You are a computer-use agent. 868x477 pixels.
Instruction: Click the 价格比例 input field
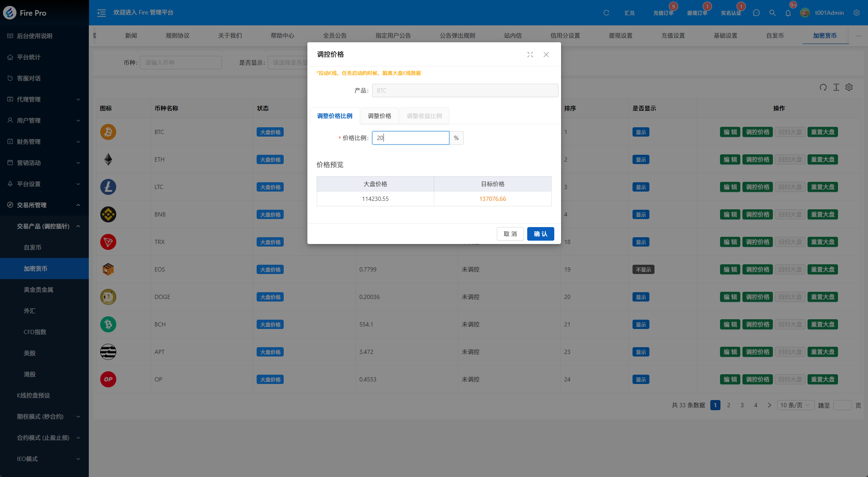[x=410, y=138]
